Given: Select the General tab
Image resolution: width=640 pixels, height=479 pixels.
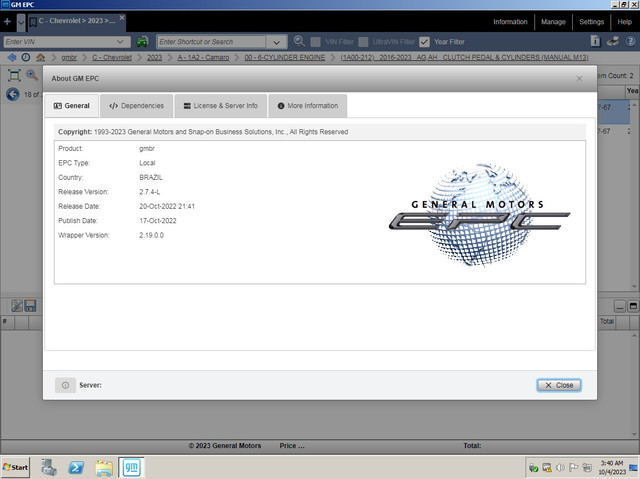Looking at the screenshot, I should point(71,106).
